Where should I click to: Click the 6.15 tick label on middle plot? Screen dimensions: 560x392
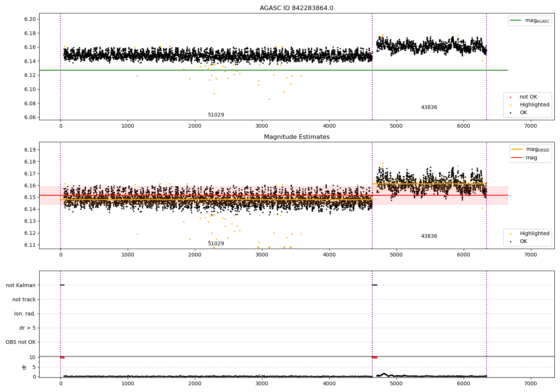point(29,197)
